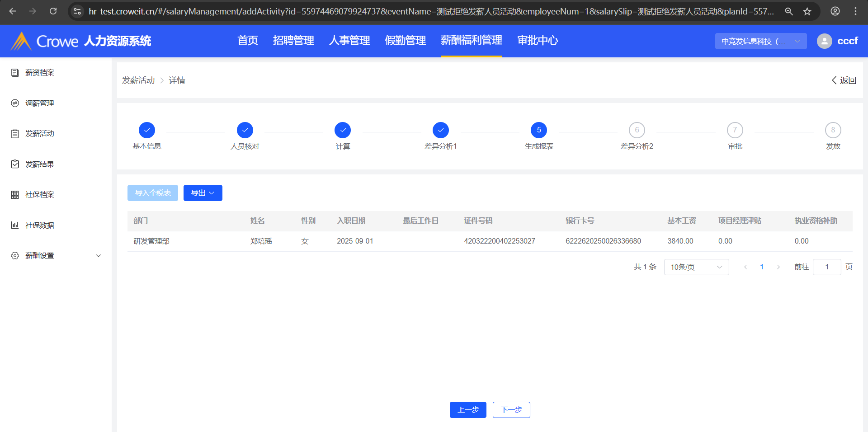Click the 调薪管理 sidebar icon
Screen dimensions: 868x432
(x=15, y=103)
